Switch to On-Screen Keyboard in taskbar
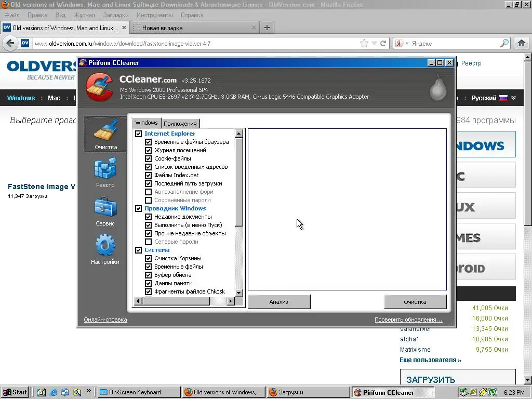The width and height of the screenshot is (532, 399). [139, 392]
